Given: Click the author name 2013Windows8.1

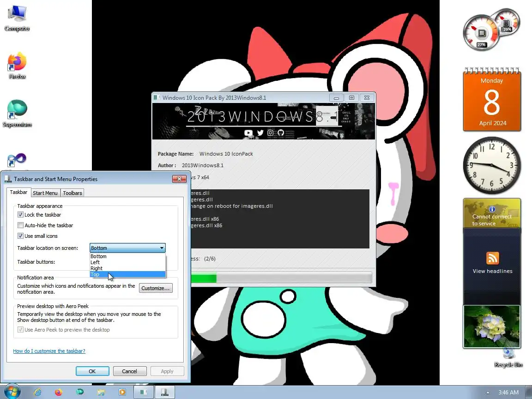Looking at the screenshot, I should click(x=203, y=165).
